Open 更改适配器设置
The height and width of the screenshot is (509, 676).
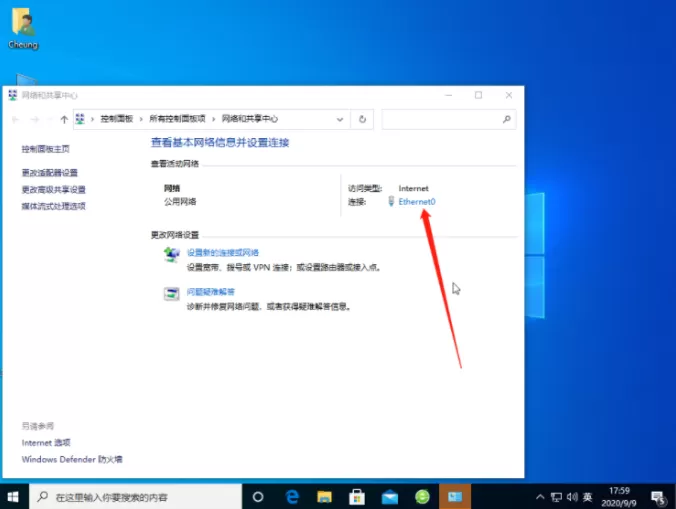coord(50,173)
